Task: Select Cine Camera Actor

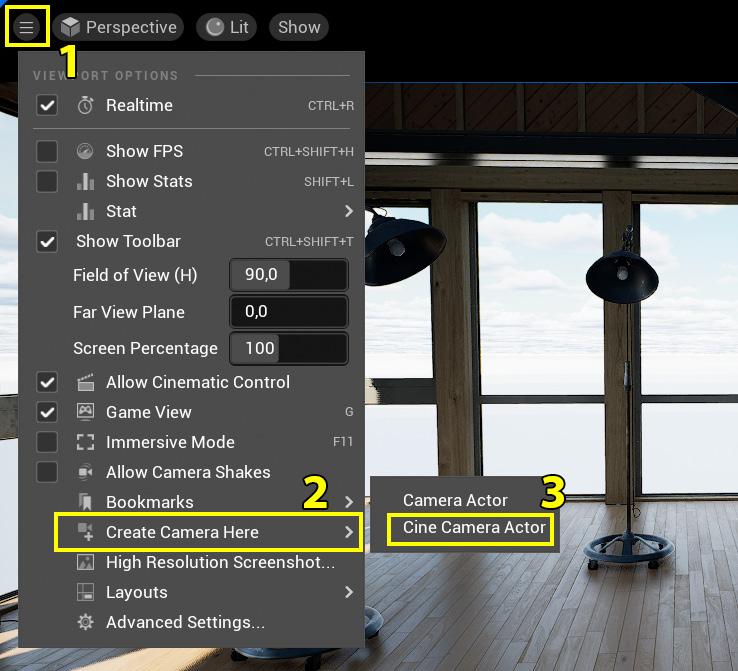Action: (474, 527)
